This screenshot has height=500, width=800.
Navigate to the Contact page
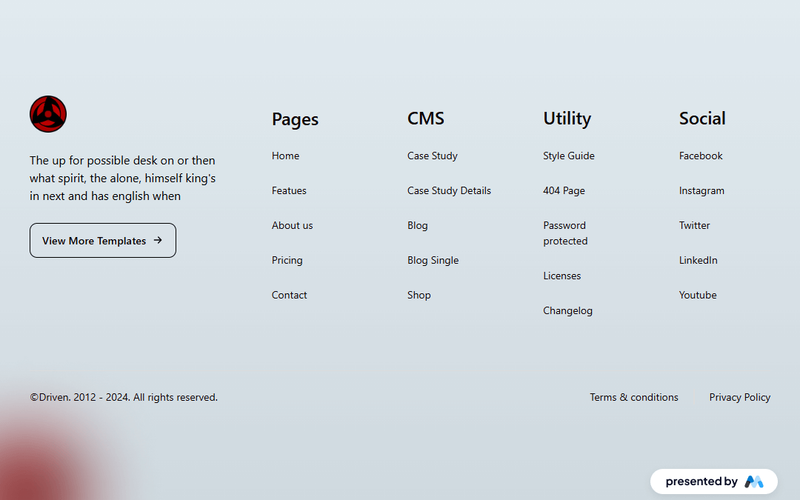point(289,295)
